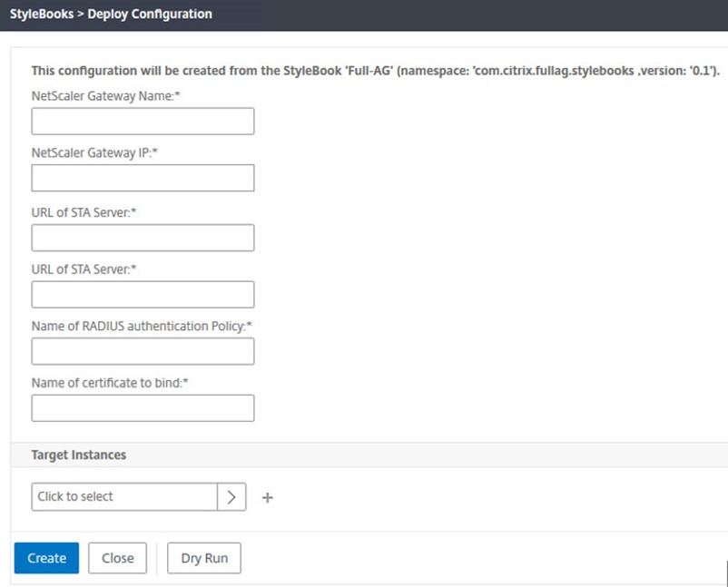The image size is (728, 587).
Task: Go back to StyleBooks via breadcrumb
Action: pyautogui.click(x=41, y=15)
